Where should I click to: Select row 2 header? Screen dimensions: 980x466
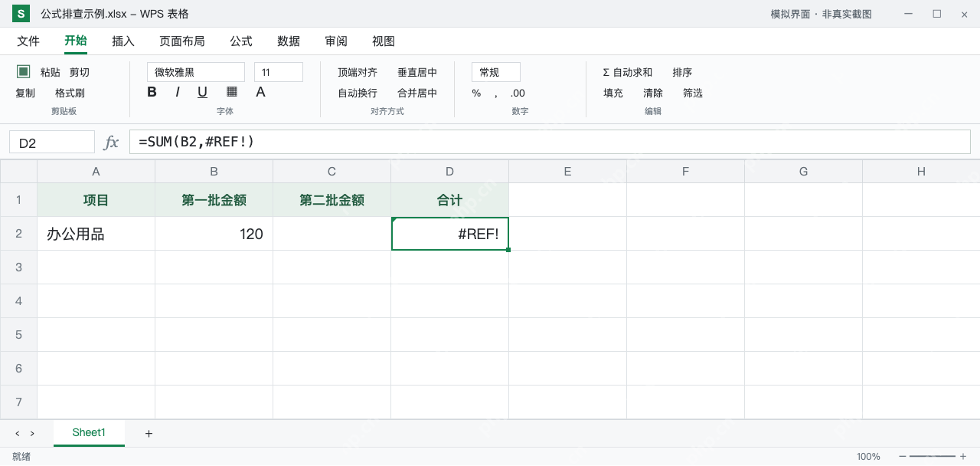tap(18, 234)
